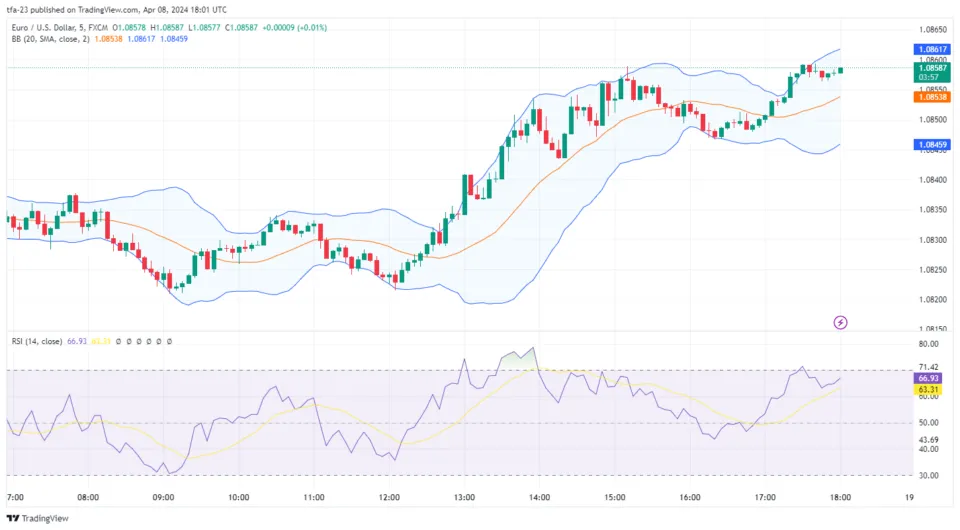Click the purple RSI value 66.93 in legend

pos(77,341)
